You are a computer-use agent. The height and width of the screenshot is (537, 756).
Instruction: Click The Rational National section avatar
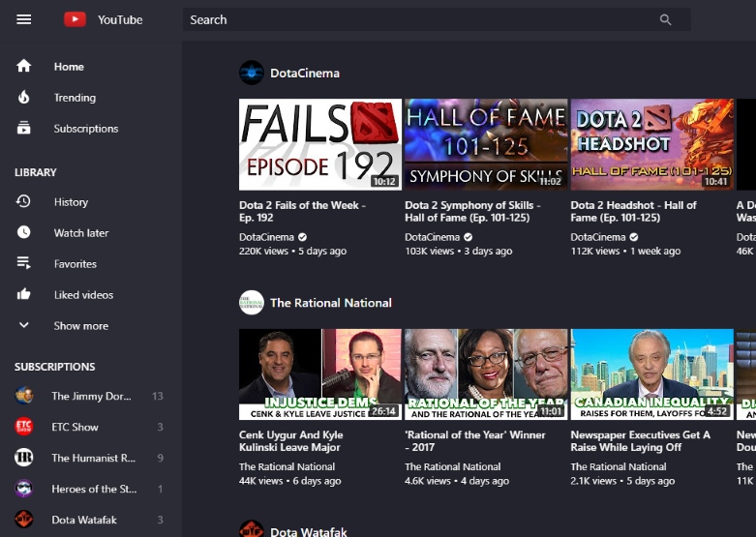pyautogui.click(x=252, y=302)
